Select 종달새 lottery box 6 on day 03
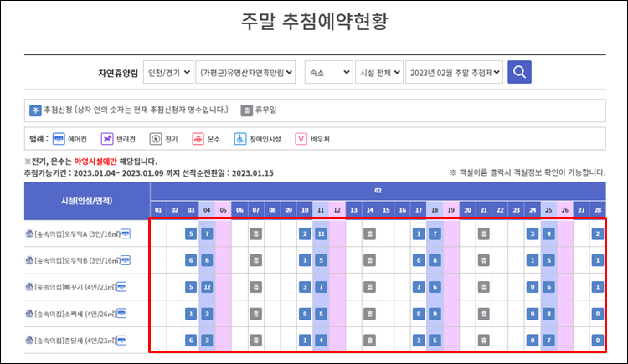 [191, 341]
